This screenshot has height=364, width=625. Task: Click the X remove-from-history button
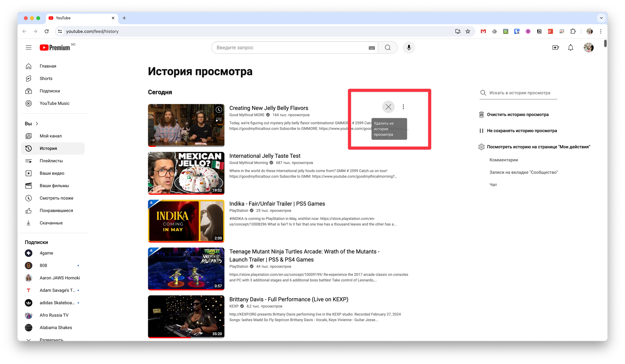(x=388, y=107)
